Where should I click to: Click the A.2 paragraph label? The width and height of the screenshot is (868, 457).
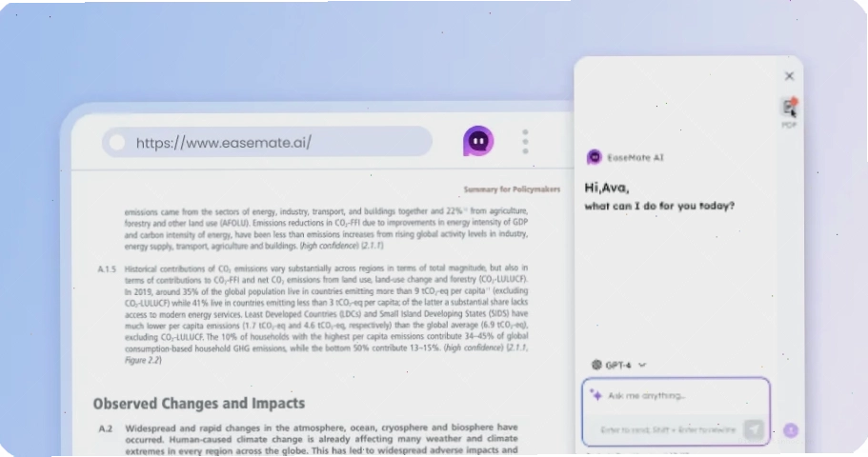(106, 428)
